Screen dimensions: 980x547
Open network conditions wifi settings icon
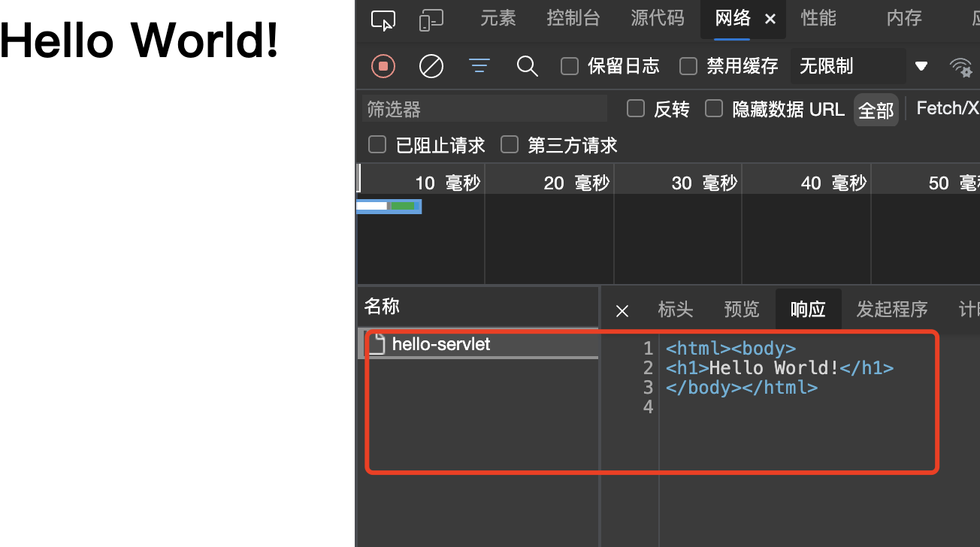point(960,68)
